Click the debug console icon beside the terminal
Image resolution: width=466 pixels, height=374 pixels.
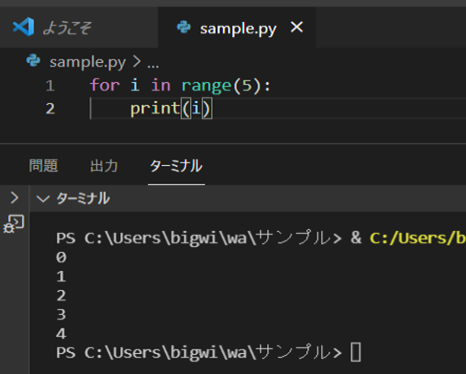coord(14,224)
